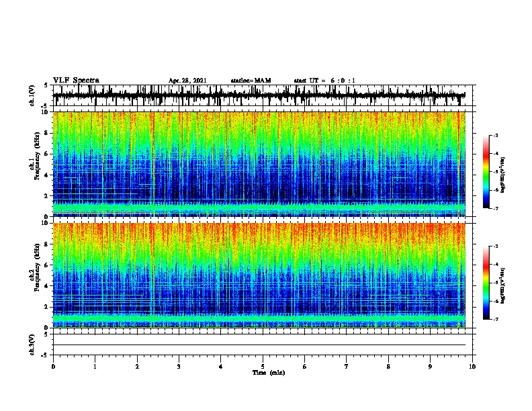Click the flat ch.3 voltage line
532x411 pixels.
click(x=259, y=345)
